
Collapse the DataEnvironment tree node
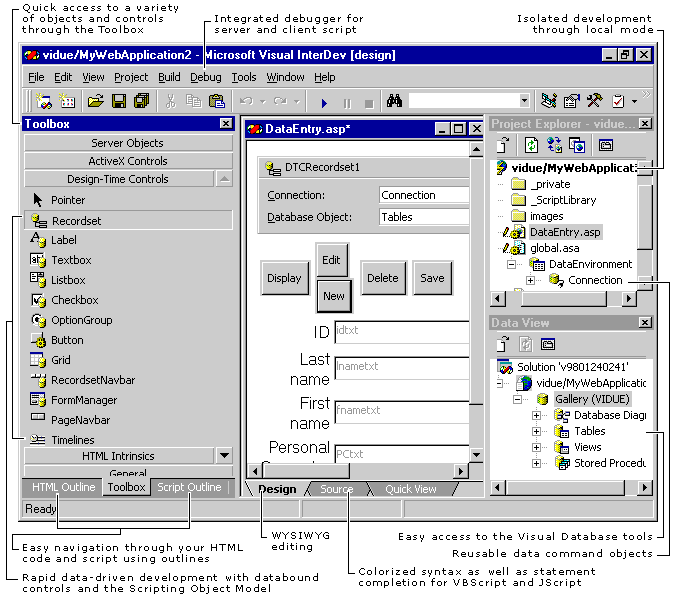click(x=511, y=264)
